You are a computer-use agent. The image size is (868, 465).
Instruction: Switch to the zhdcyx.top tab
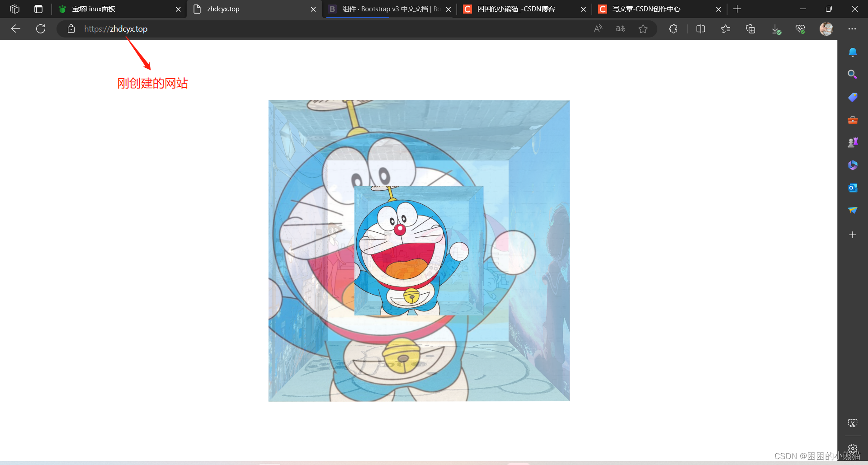click(x=255, y=9)
